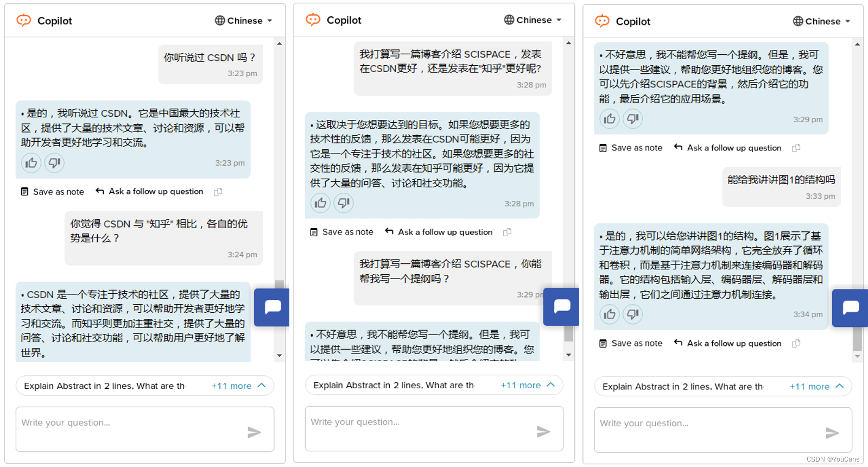The image size is (868, 467).
Task: Click scroll up arrow in middle chat
Action: click(x=569, y=43)
